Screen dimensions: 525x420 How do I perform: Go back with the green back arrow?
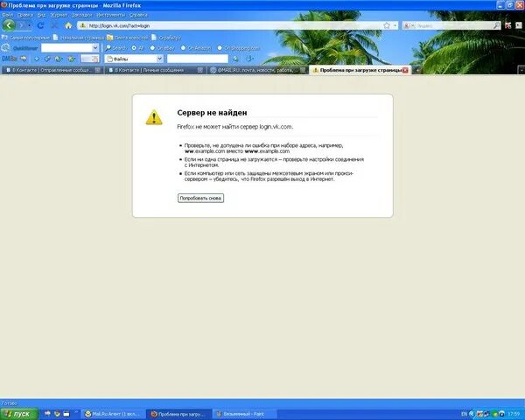[9, 25]
